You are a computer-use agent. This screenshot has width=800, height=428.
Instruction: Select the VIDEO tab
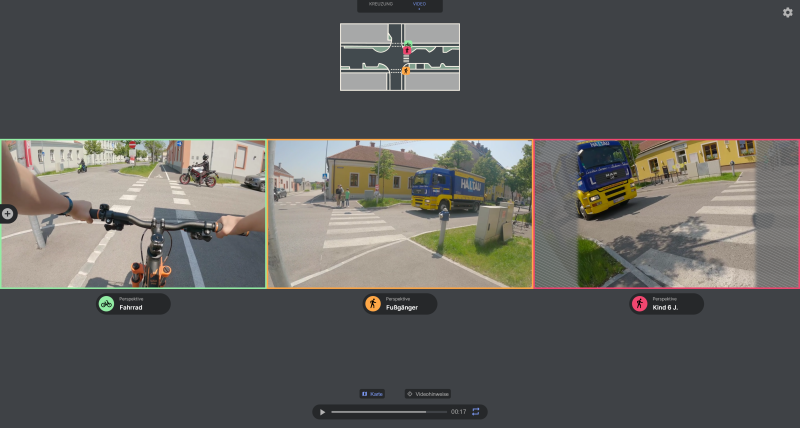(x=419, y=4)
